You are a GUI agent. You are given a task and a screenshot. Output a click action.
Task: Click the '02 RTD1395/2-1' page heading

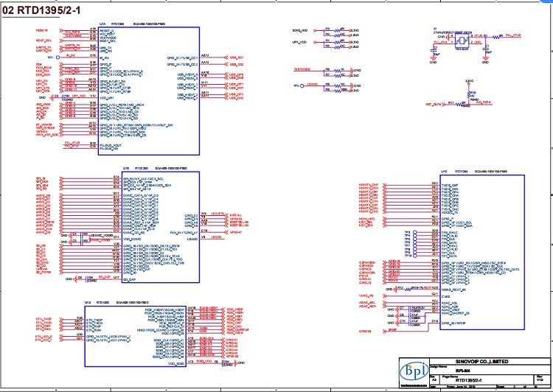coord(41,10)
